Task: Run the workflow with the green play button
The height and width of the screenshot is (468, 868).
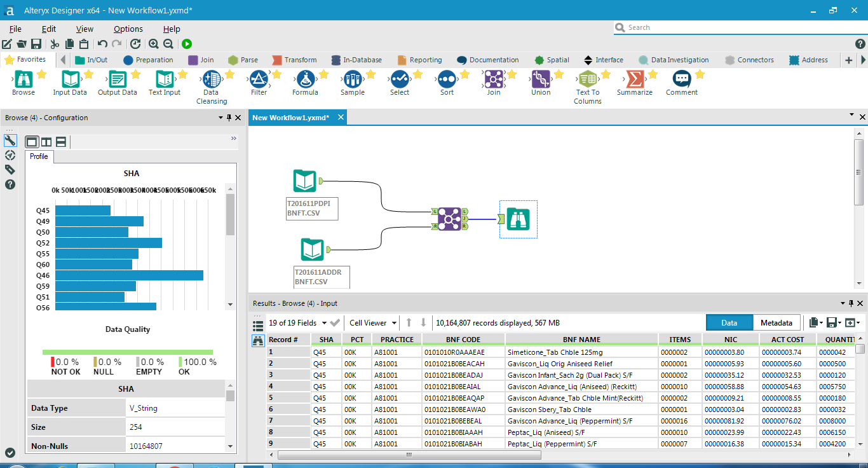Action: [x=187, y=44]
